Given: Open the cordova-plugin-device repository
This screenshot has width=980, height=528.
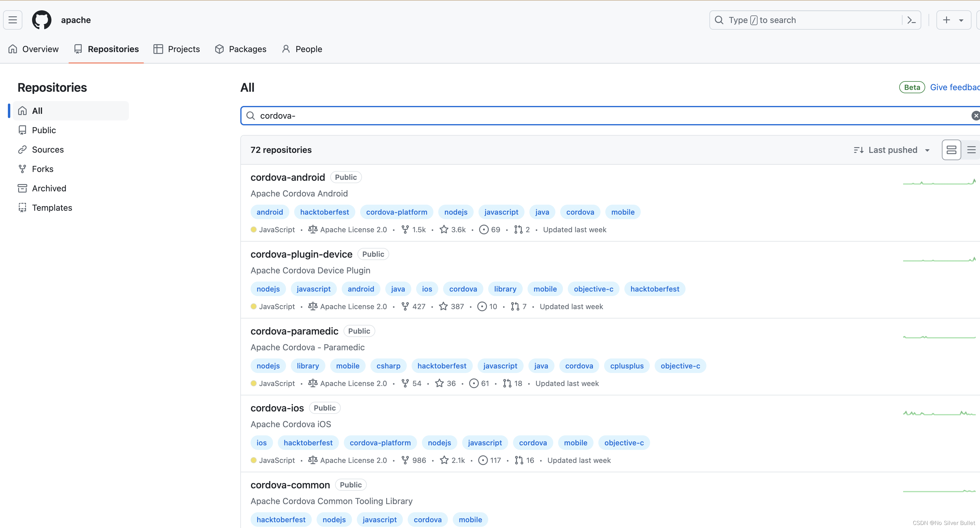Looking at the screenshot, I should (x=301, y=254).
